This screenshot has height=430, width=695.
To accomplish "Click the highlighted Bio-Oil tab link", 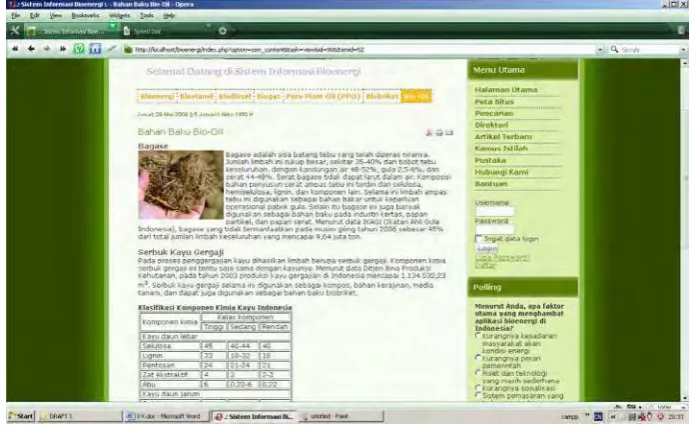I will pos(416,96).
